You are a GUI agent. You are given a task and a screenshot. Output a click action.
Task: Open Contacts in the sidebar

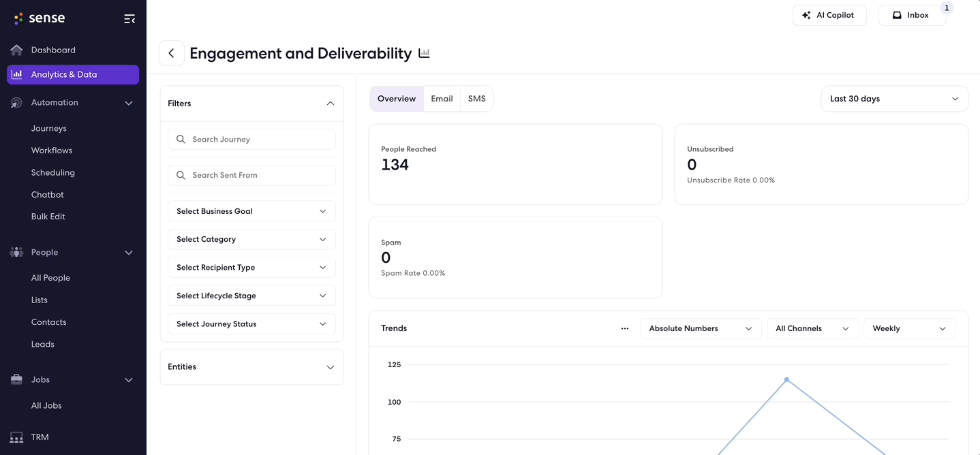49,322
